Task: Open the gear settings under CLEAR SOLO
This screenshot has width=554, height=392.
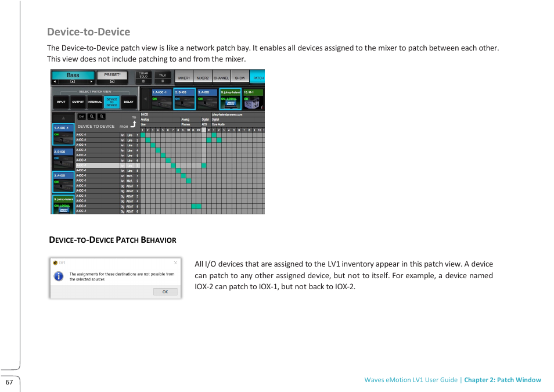Action: (143, 81)
